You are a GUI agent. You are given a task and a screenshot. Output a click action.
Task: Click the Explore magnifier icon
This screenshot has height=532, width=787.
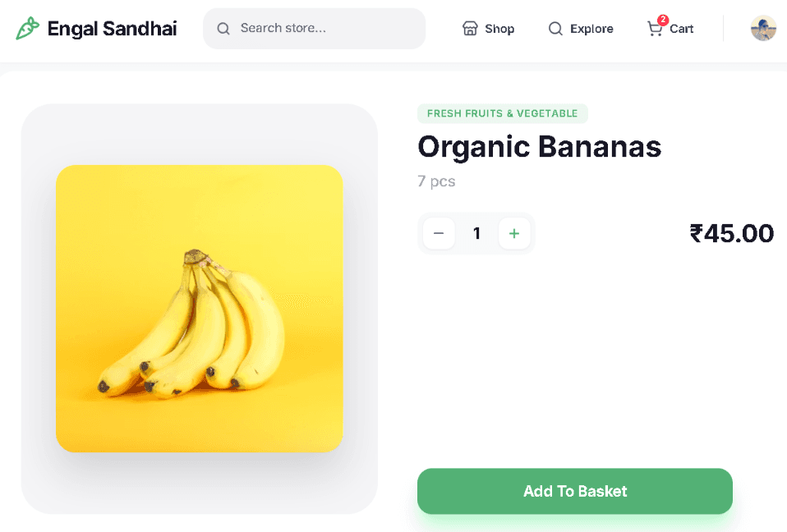pyautogui.click(x=555, y=29)
